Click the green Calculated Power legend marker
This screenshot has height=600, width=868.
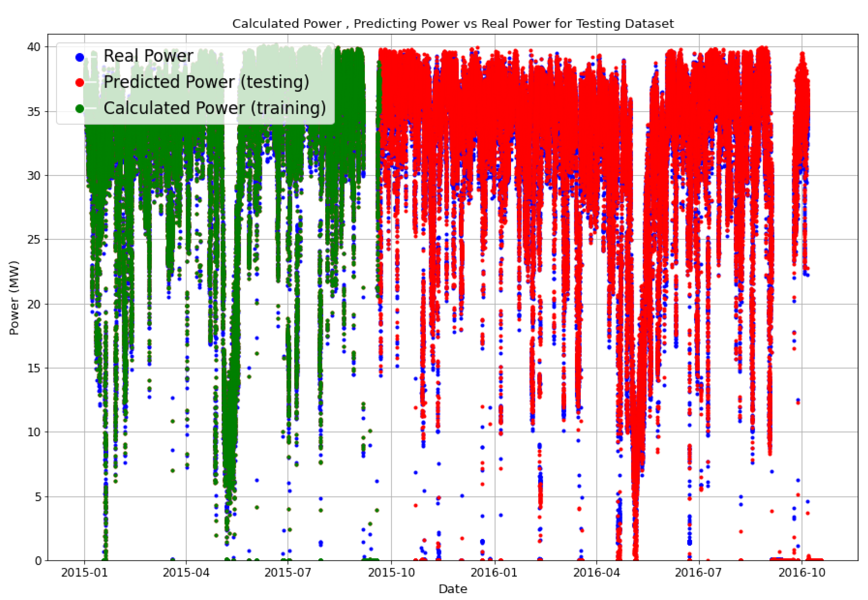(80, 109)
